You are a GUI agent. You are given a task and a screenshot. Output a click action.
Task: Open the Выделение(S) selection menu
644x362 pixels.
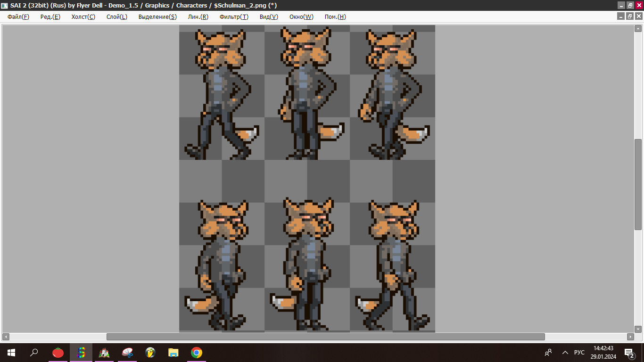point(157,16)
